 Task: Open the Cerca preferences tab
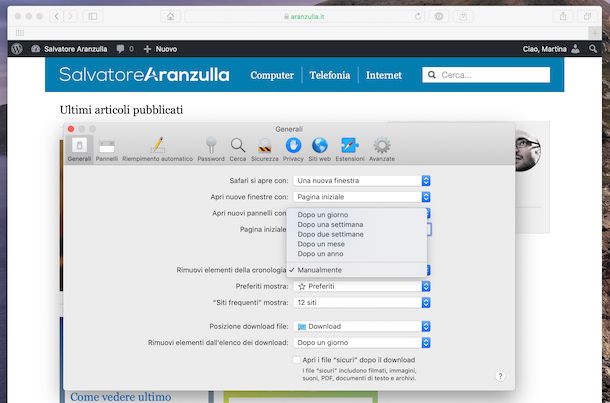[238, 150]
